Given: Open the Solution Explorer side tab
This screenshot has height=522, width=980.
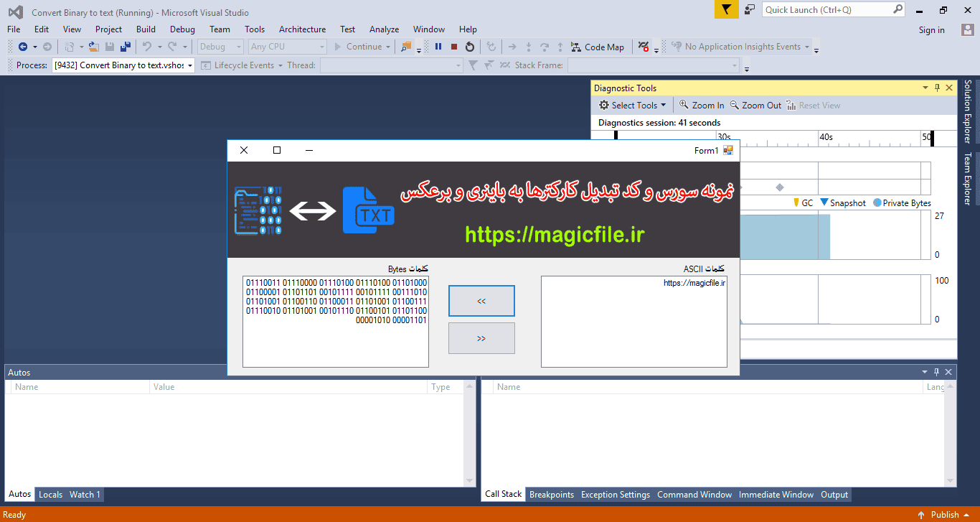Looking at the screenshot, I should click(x=967, y=111).
